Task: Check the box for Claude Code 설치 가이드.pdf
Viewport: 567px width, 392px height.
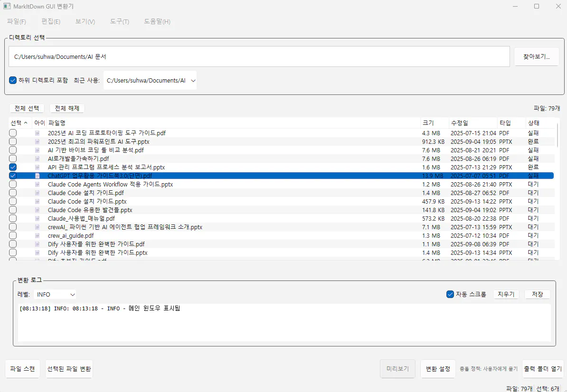Action: pyautogui.click(x=13, y=193)
